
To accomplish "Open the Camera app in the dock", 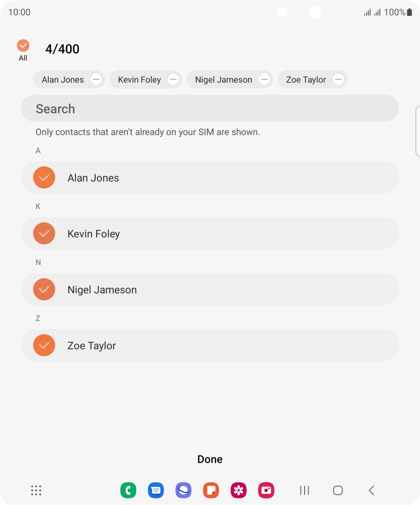I will (266, 490).
